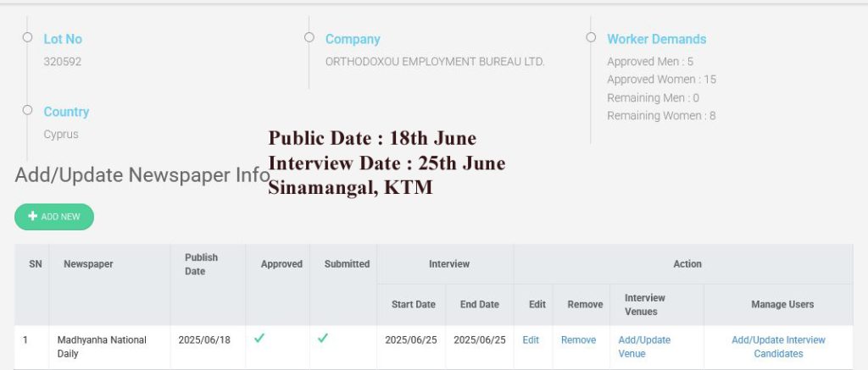Click the circle marker beside Worker Demands
The image size is (868, 370).
click(591, 37)
